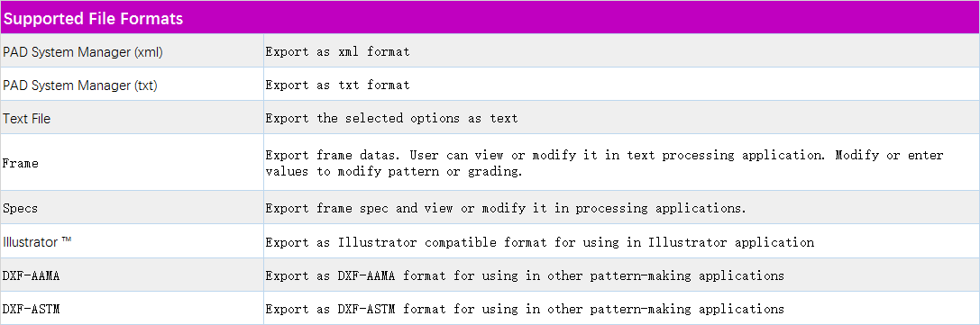Click the DXF-ASTM format description text
This screenshot has height=325, width=980.
point(525,308)
